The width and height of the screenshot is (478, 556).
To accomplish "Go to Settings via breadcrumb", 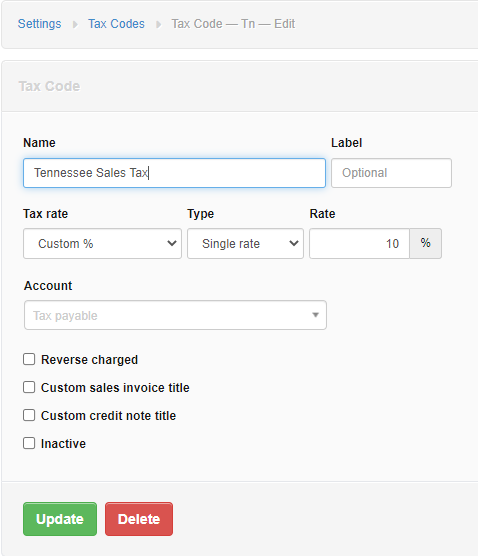I will pyautogui.click(x=39, y=24).
